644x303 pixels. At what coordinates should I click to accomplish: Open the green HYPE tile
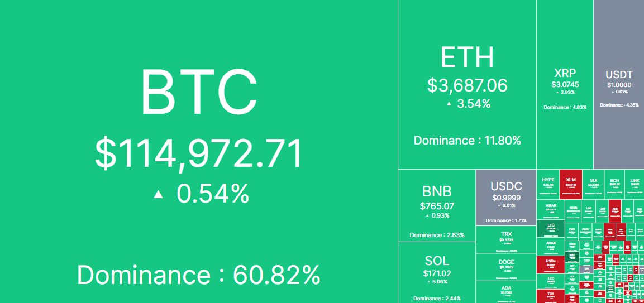point(548,184)
